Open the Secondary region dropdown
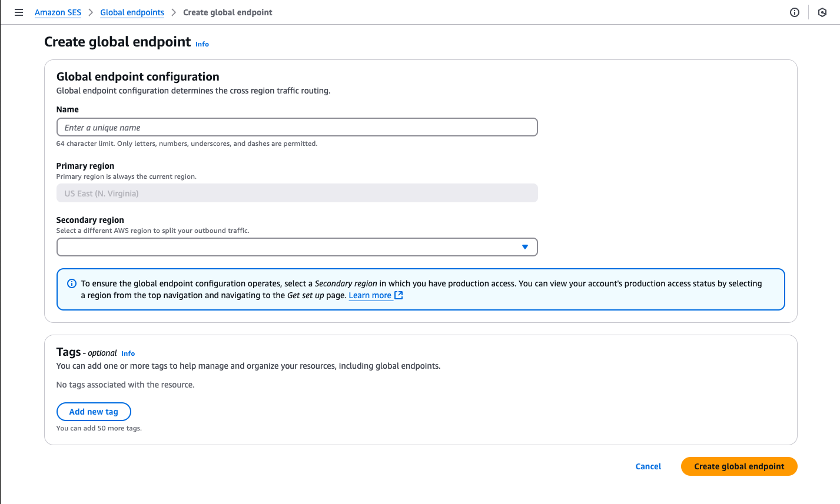The image size is (840, 504). [297, 246]
